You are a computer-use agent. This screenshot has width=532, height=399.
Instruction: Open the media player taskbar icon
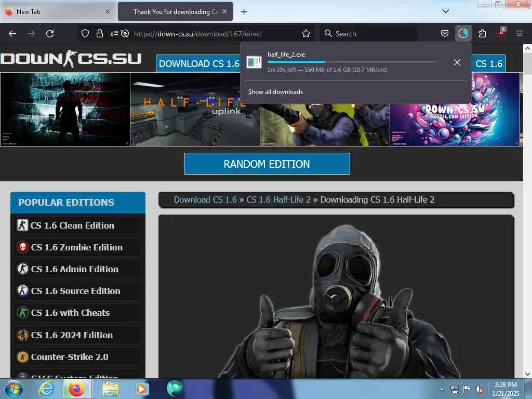click(142, 389)
